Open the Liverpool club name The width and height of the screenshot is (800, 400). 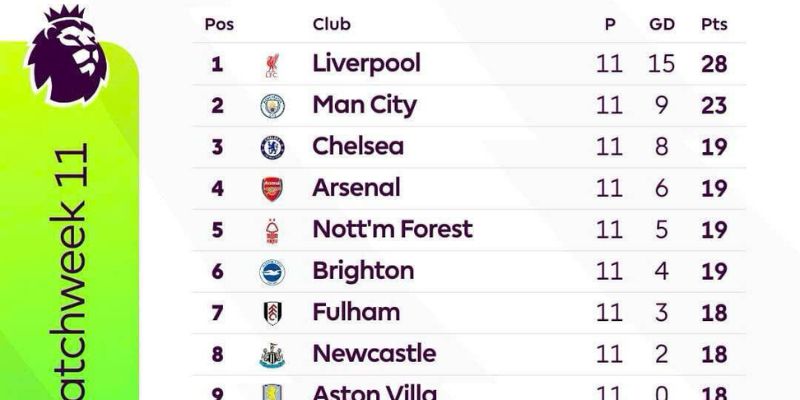(366, 64)
